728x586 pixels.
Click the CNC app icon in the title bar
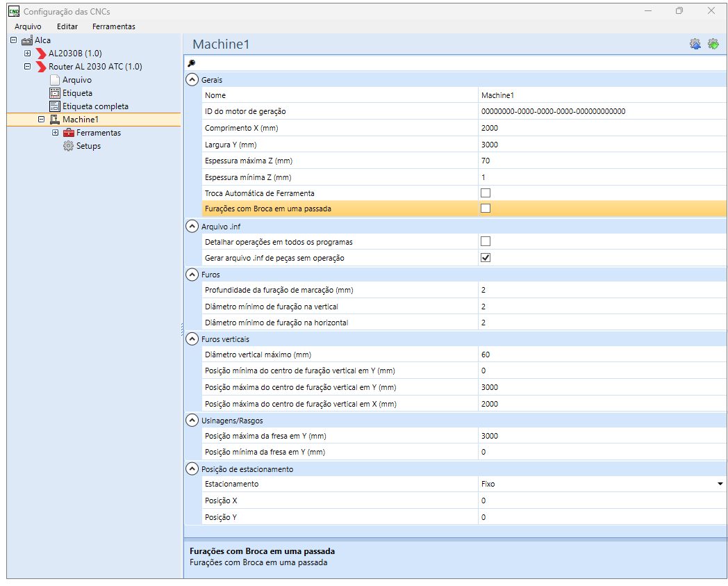pos(14,11)
